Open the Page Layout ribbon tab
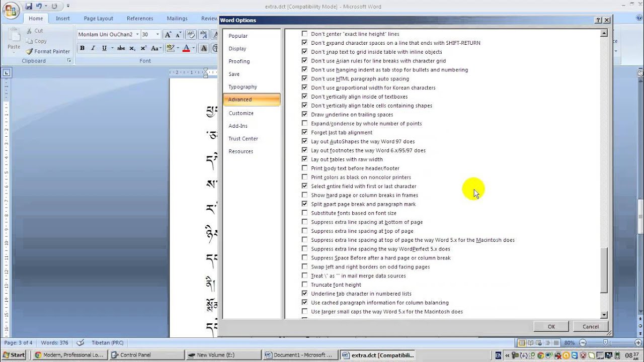Viewport: 644px width, 362px height. pyautogui.click(x=98, y=19)
